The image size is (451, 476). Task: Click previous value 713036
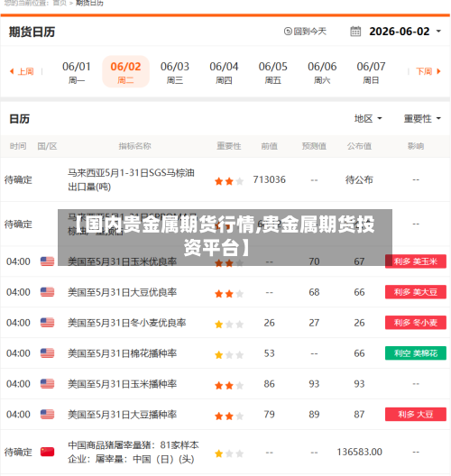(270, 179)
